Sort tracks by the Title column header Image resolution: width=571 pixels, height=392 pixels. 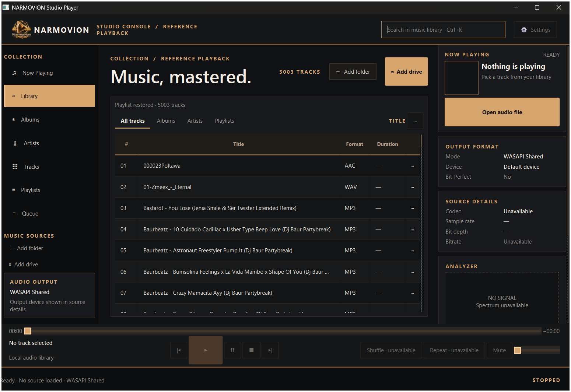click(x=238, y=144)
